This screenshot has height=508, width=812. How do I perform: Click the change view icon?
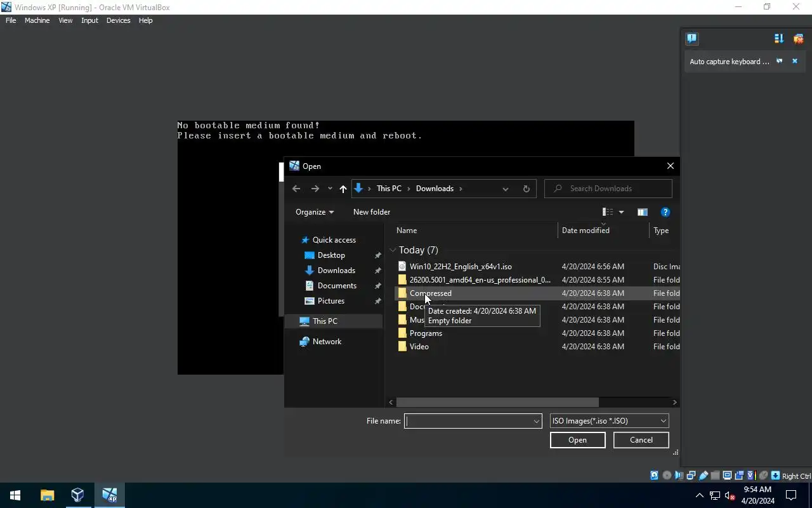[x=608, y=212]
